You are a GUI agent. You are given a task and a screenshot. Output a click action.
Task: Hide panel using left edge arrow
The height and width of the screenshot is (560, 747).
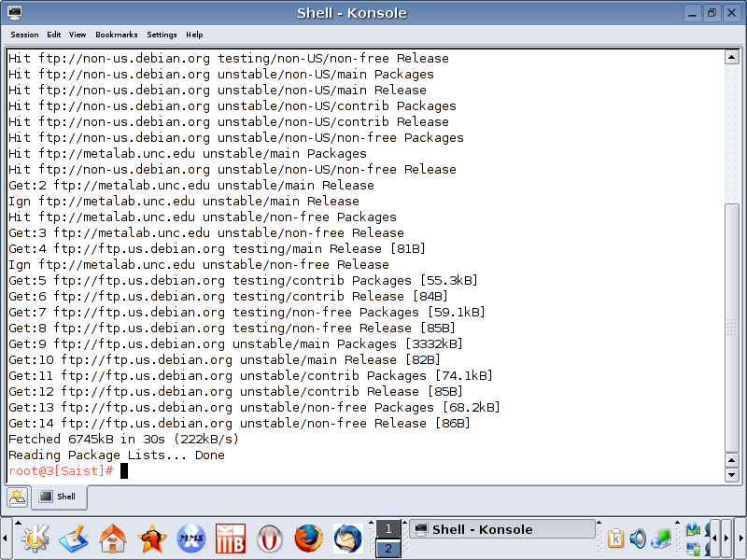[6, 539]
